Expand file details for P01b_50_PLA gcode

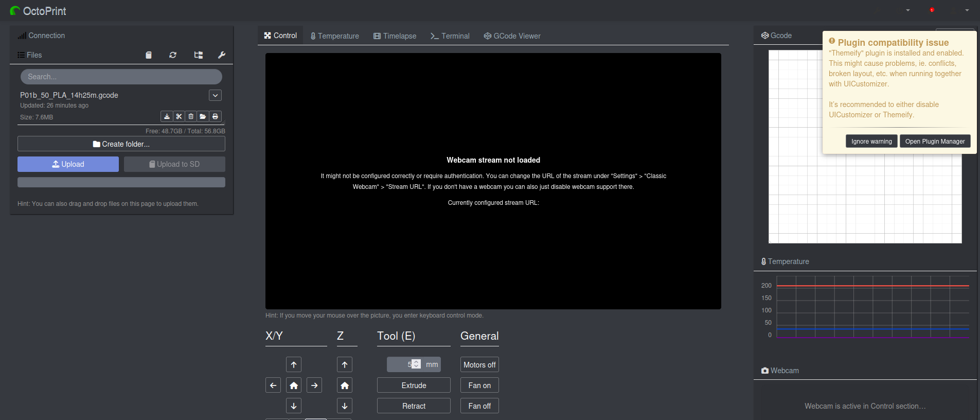216,95
